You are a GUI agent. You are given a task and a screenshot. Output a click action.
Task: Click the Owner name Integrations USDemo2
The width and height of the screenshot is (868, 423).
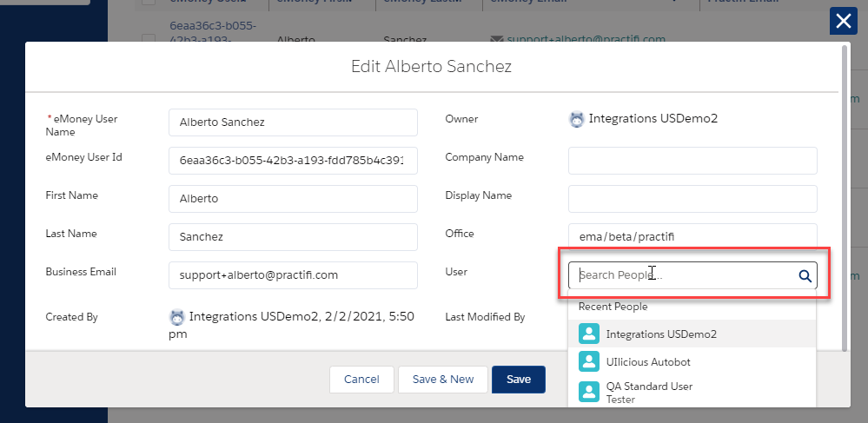[x=653, y=118]
